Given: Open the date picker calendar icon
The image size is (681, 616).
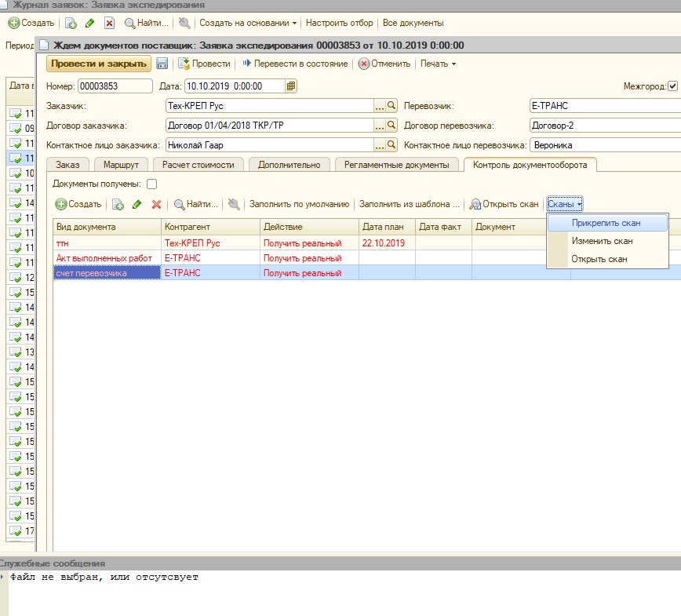Looking at the screenshot, I should point(291,86).
